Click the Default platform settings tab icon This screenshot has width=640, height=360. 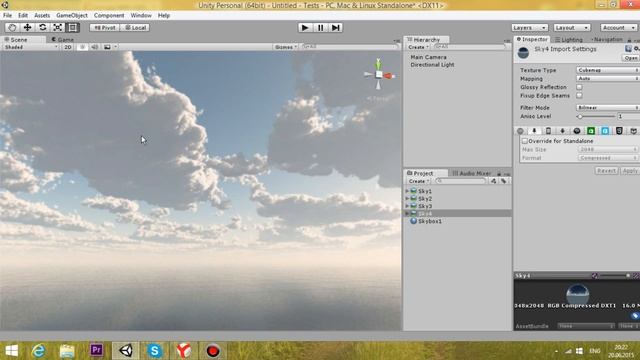pos(520,131)
